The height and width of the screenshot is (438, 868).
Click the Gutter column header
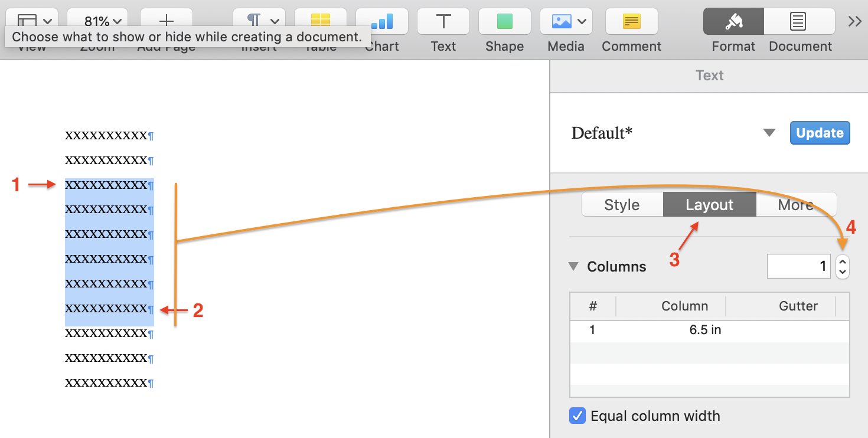(x=798, y=306)
